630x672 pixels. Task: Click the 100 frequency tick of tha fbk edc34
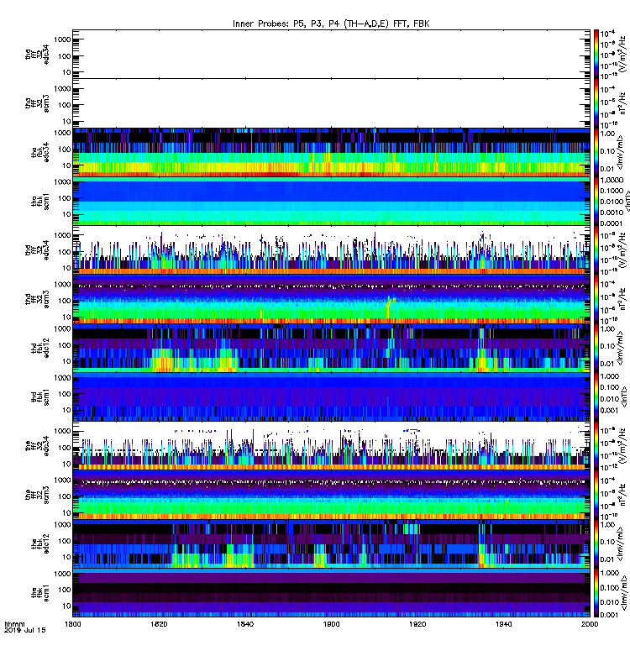pyautogui.click(x=65, y=150)
